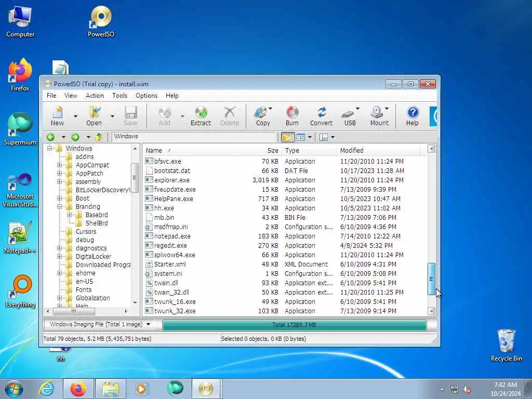Click the Windows Start button

click(x=14, y=389)
